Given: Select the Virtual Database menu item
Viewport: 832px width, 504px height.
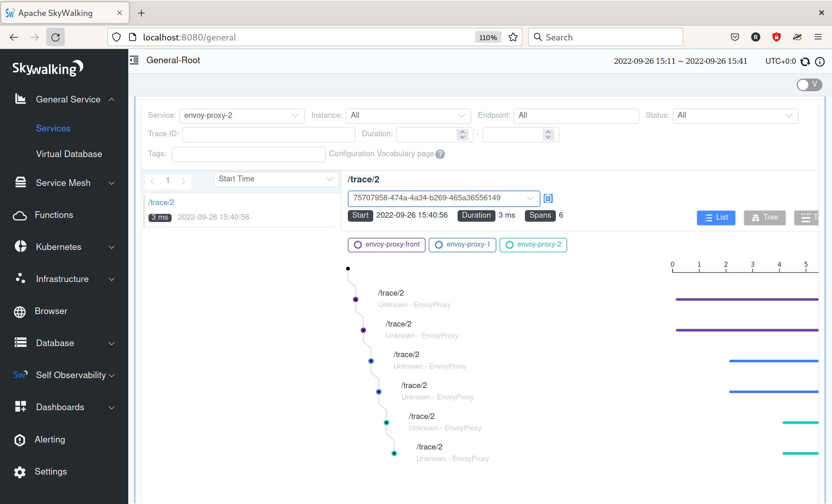Looking at the screenshot, I should pos(70,153).
